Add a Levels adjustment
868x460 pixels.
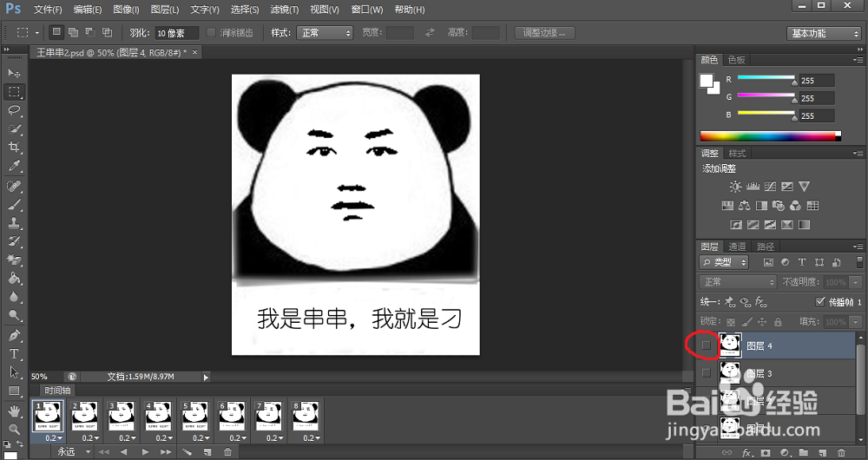click(x=753, y=187)
